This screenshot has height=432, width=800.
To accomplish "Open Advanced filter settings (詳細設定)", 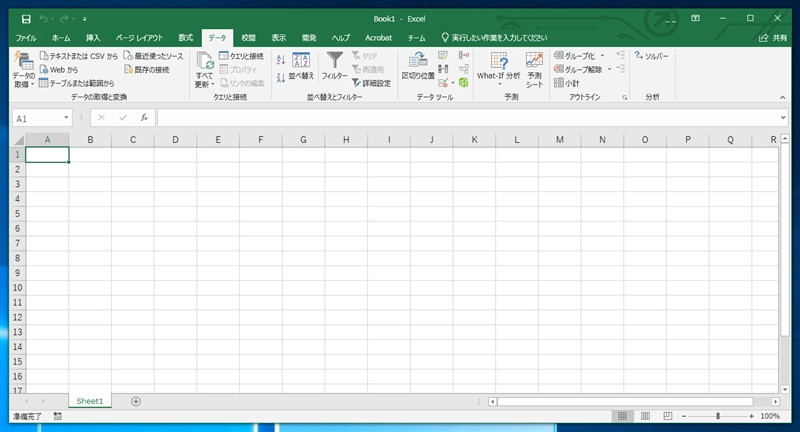I will 371,83.
